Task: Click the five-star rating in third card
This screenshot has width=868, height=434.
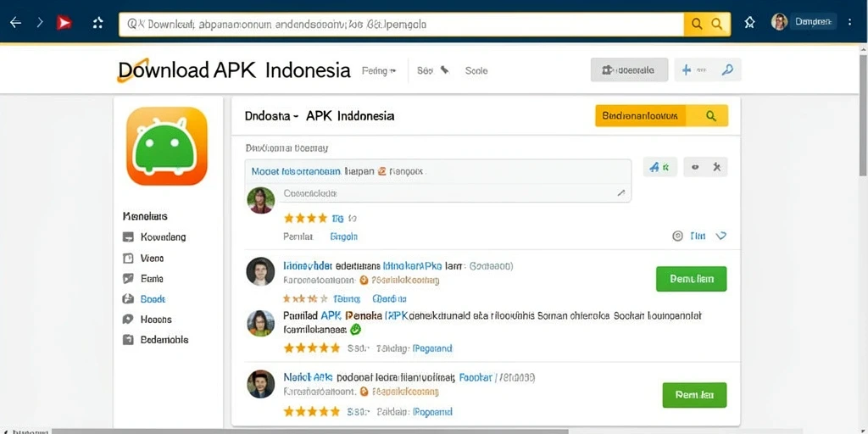Action: [312, 348]
